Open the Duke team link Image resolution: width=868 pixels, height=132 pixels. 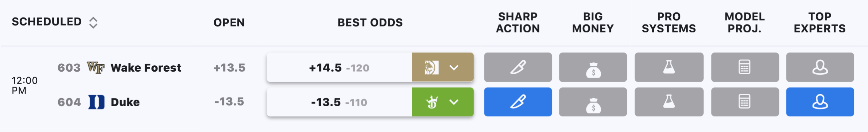(x=125, y=102)
